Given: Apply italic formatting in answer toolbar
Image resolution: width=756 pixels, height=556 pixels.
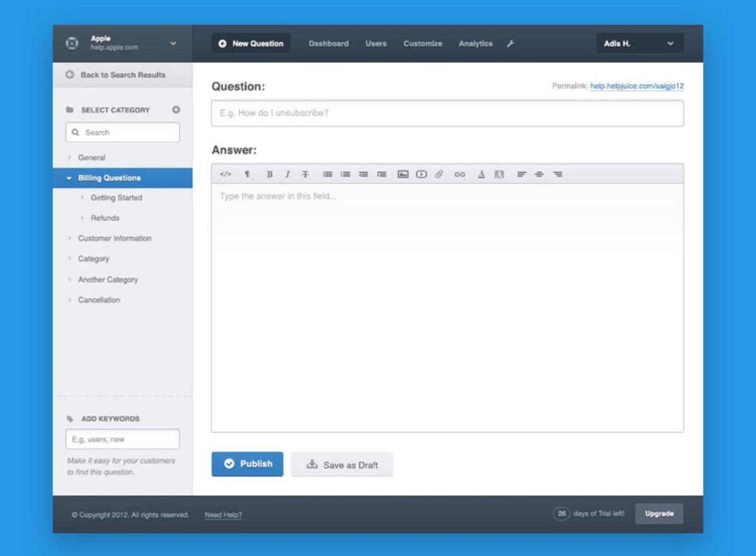Looking at the screenshot, I should tap(287, 174).
